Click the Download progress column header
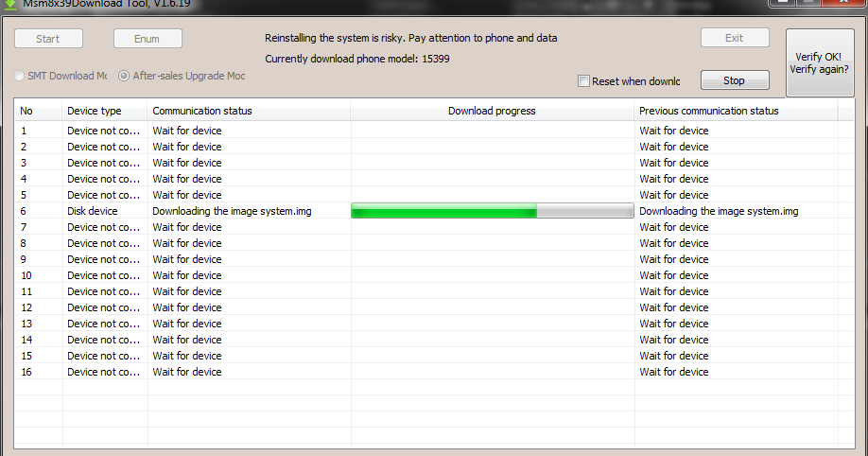 (x=492, y=111)
